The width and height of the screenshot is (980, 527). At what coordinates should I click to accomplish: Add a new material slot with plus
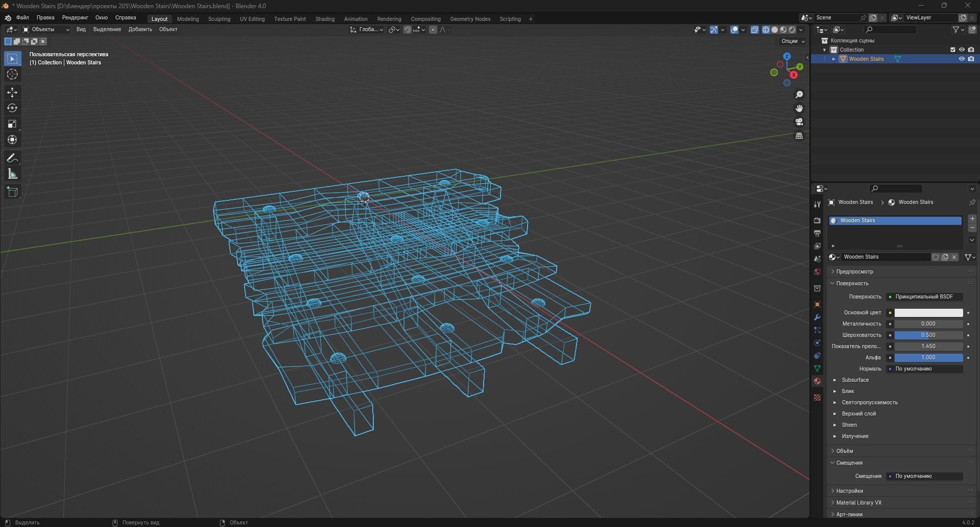tap(972, 219)
